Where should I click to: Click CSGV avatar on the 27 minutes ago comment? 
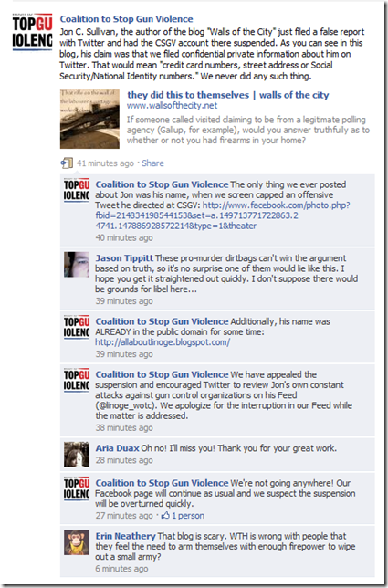click(x=77, y=489)
